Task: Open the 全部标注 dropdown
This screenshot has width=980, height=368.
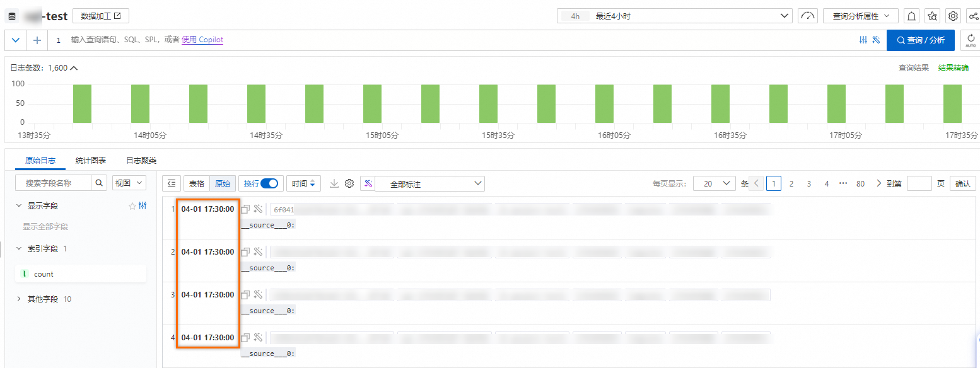Action: coord(430,184)
